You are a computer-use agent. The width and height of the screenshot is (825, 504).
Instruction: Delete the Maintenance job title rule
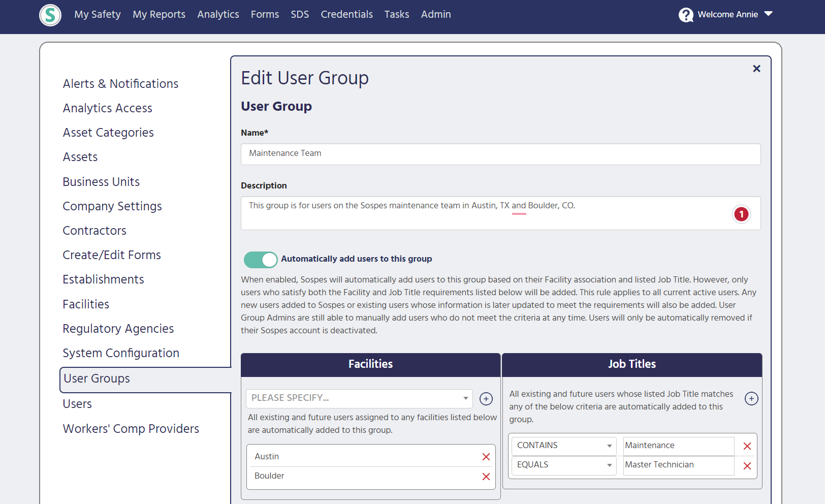click(x=747, y=446)
